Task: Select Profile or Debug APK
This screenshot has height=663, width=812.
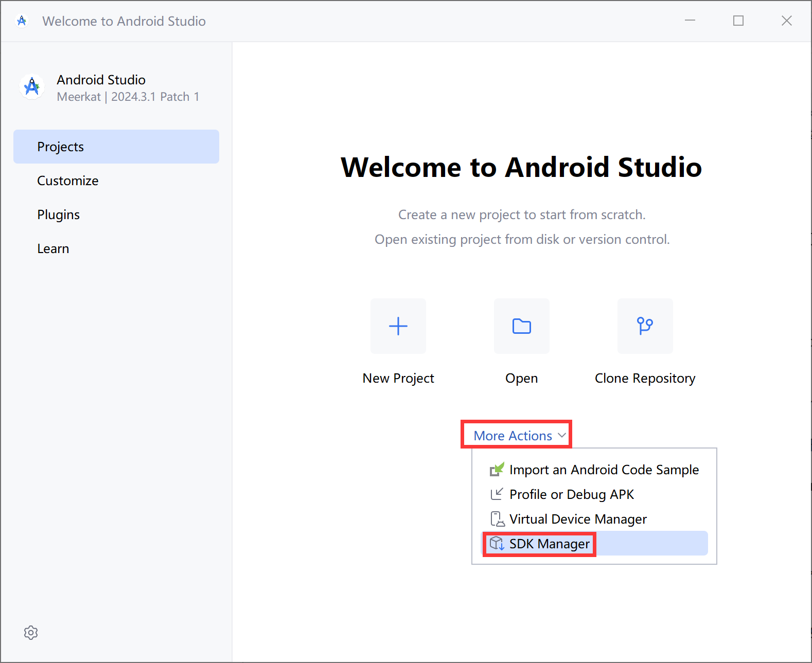Action: click(x=594, y=494)
